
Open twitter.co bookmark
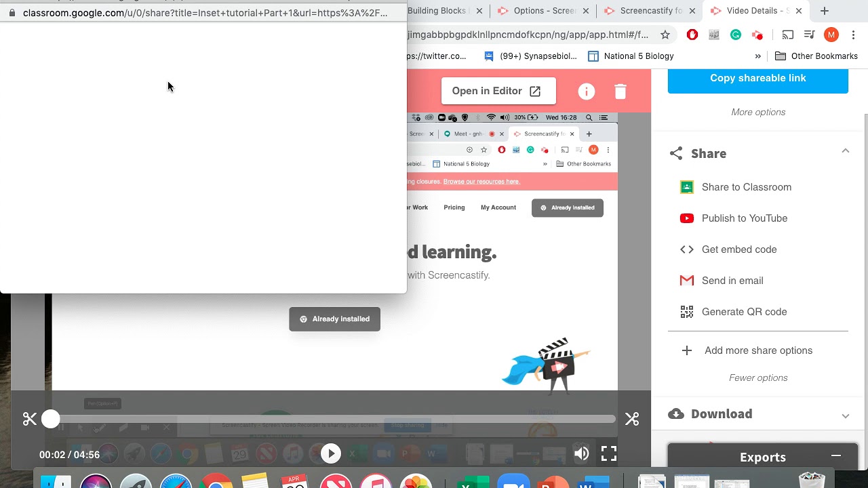pos(437,56)
